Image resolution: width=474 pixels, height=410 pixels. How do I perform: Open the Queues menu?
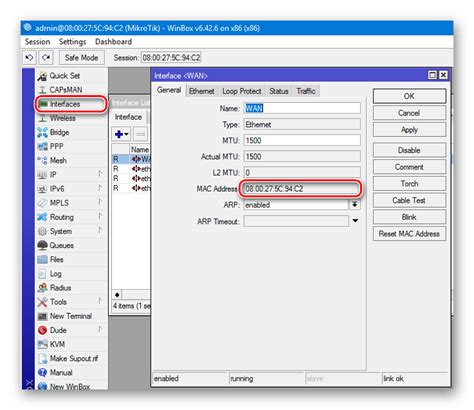point(71,245)
